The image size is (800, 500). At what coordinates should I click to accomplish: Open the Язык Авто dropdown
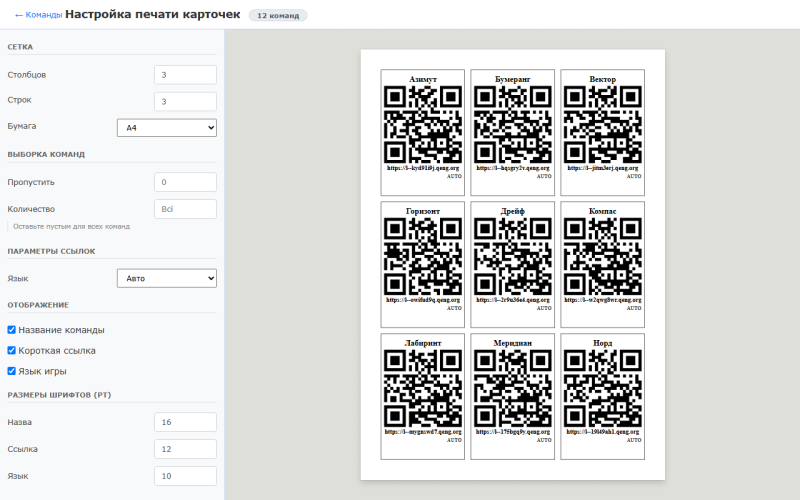click(x=167, y=279)
